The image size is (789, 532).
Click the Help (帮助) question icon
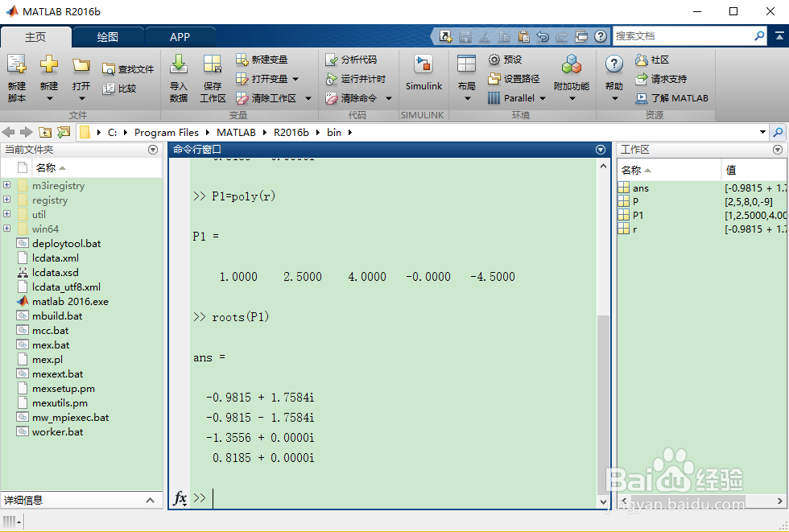pyautogui.click(x=613, y=64)
